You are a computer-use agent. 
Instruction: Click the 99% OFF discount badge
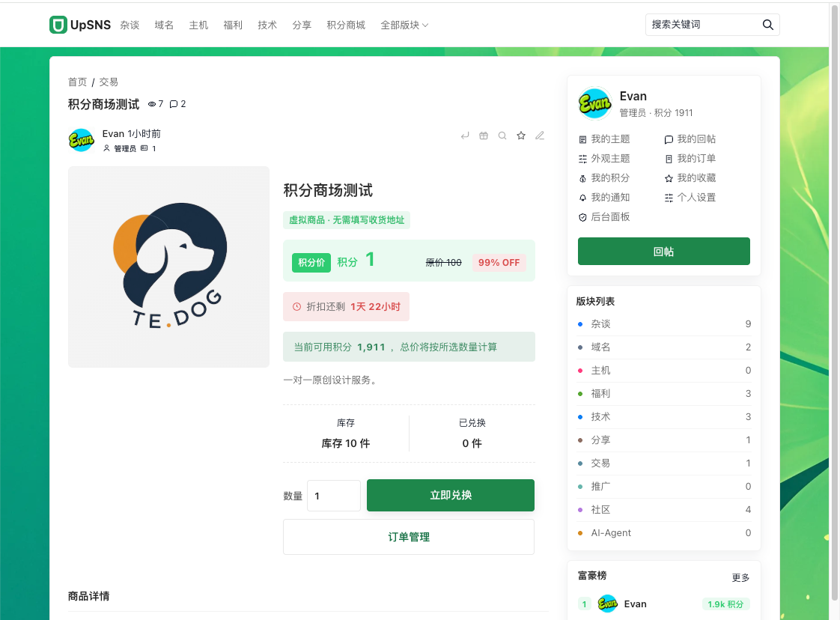499,263
